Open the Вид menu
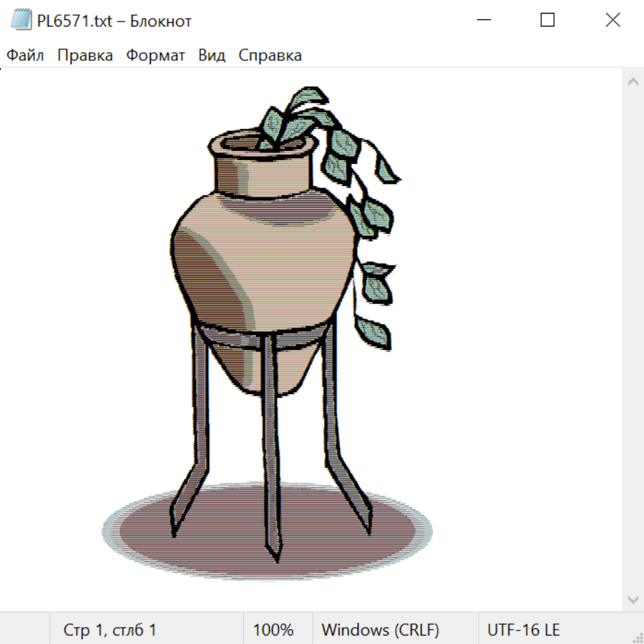644x644 pixels. coord(211,56)
